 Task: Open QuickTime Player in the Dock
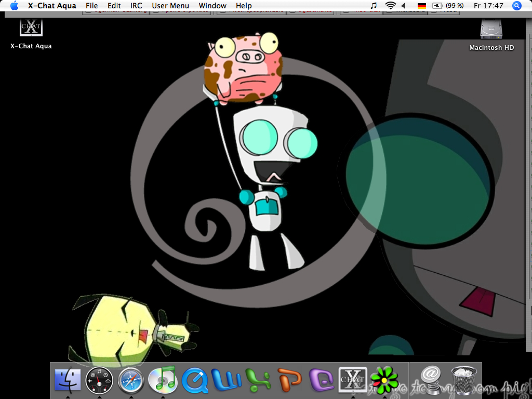click(194, 380)
